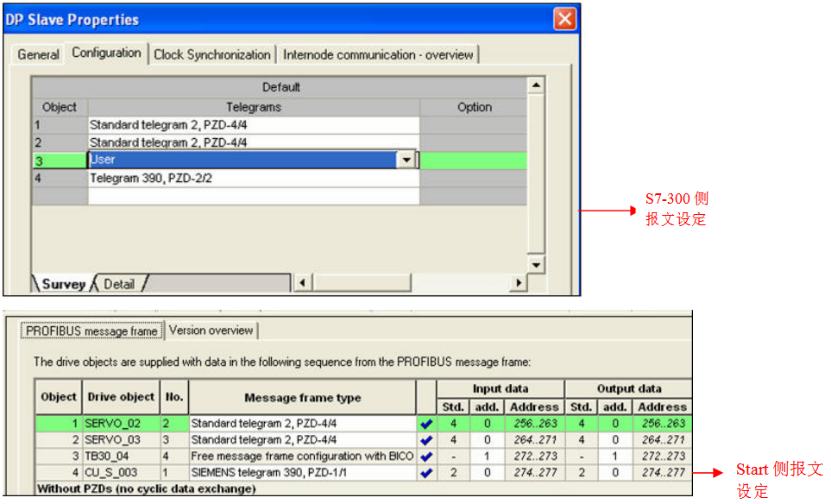Open the Version overview tab

[x=211, y=331]
